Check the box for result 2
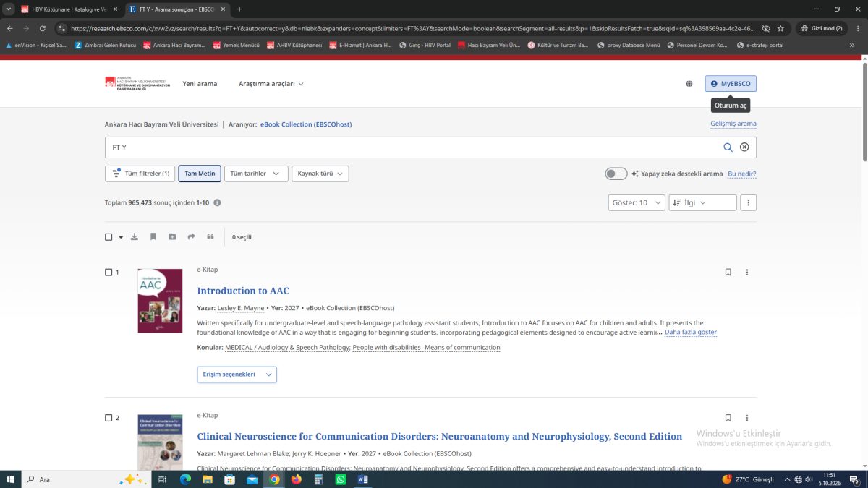 click(109, 418)
